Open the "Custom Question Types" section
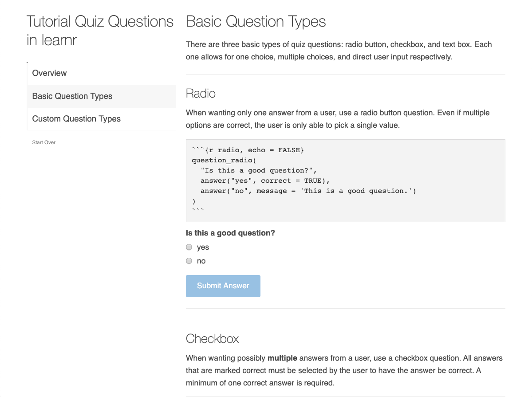Image resolution: width=532 pixels, height=397 pixels. 76,118
